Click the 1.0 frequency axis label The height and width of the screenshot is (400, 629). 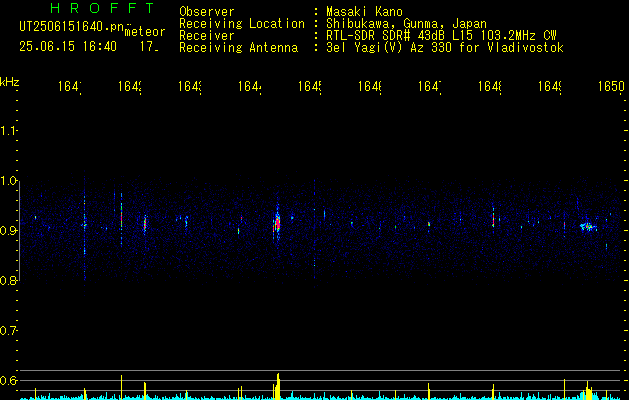click(8, 181)
